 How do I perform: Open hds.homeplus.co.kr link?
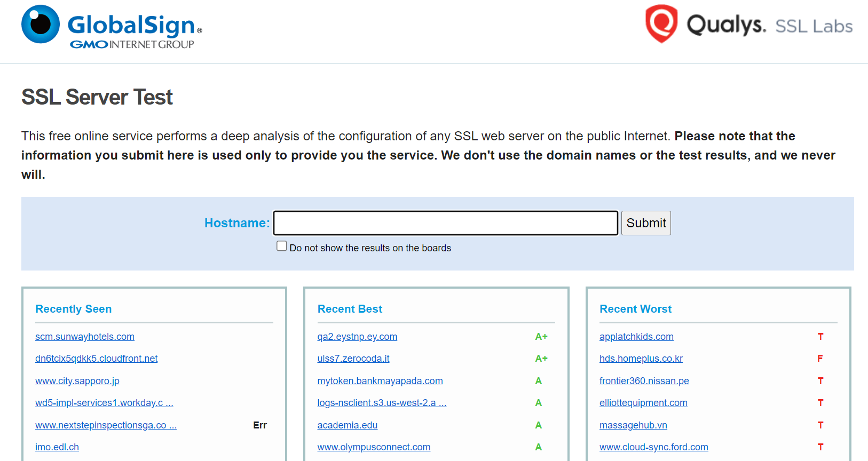[x=641, y=359]
